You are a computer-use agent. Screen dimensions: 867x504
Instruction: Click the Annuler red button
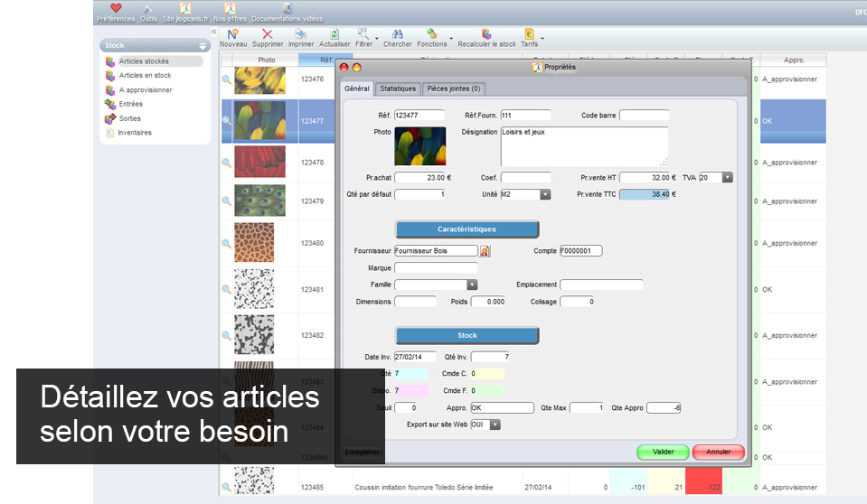coord(718,452)
